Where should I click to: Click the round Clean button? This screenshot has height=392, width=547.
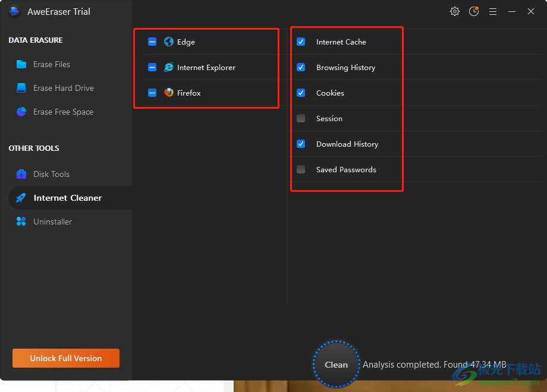click(337, 364)
